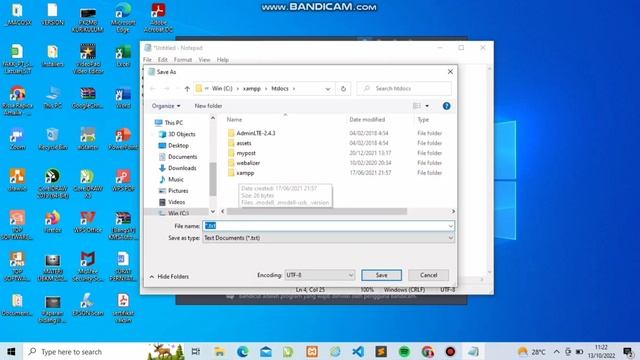Show hidden system tray icons
This screenshot has width=640, height=360.
point(556,351)
